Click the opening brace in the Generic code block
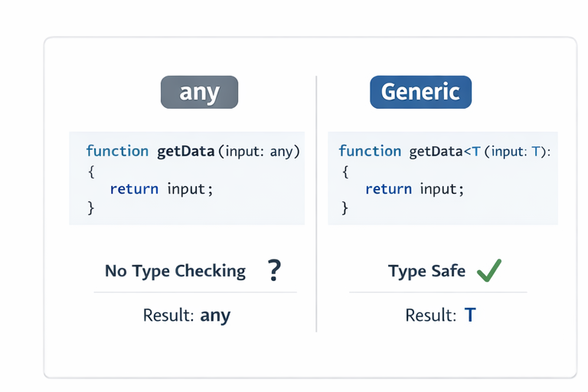 coord(345,170)
